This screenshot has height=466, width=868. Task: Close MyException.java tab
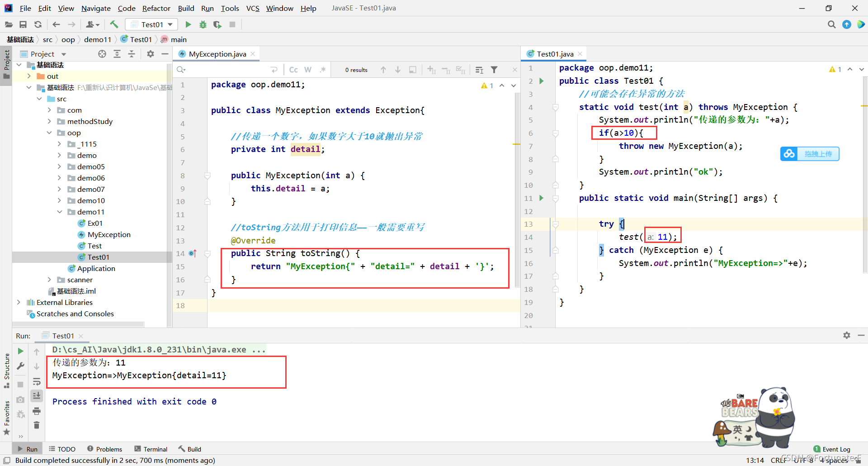tap(253, 54)
